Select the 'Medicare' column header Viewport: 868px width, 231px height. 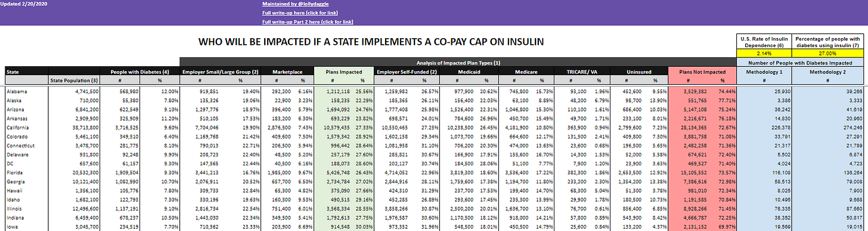pos(526,72)
